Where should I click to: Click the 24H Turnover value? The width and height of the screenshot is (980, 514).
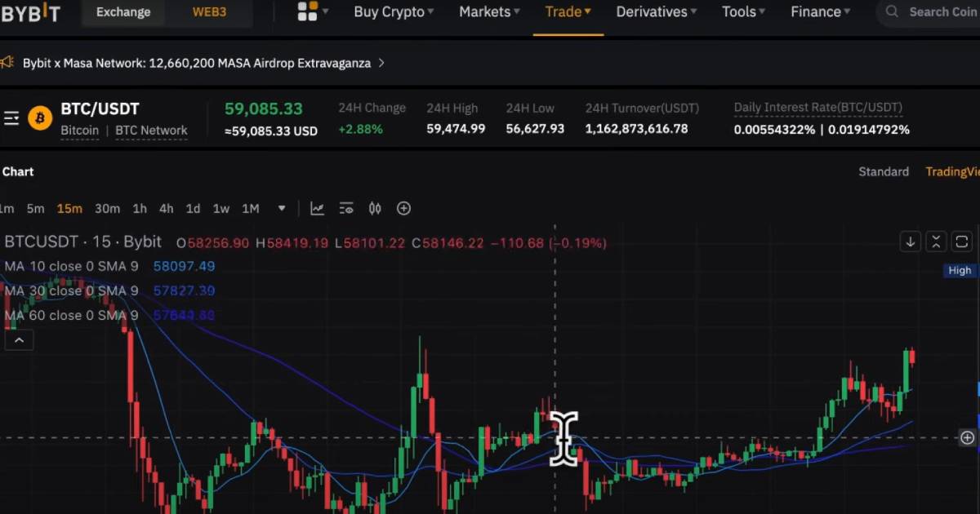pyautogui.click(x=636, y=129)
